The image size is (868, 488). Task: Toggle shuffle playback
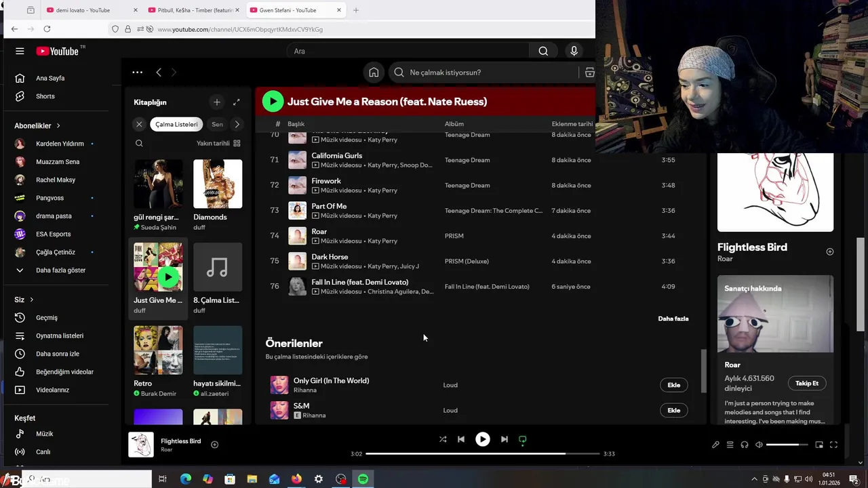[x=443, y=439]
